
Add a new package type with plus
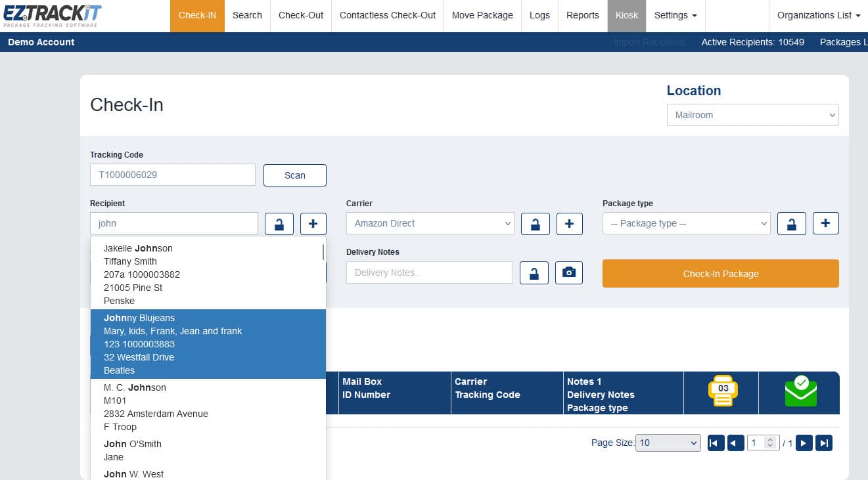pyautogui.click(x=825, y=224)
